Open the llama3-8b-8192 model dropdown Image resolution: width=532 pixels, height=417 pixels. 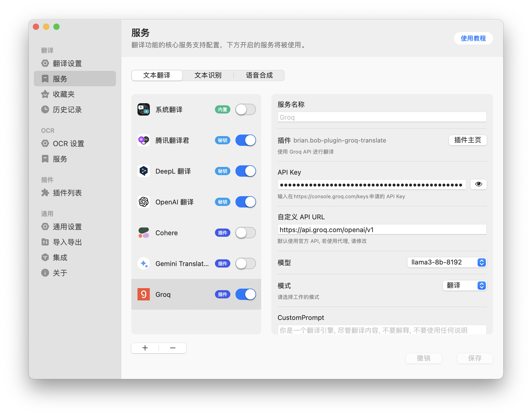pyautogui.click(x=447, y=262)
